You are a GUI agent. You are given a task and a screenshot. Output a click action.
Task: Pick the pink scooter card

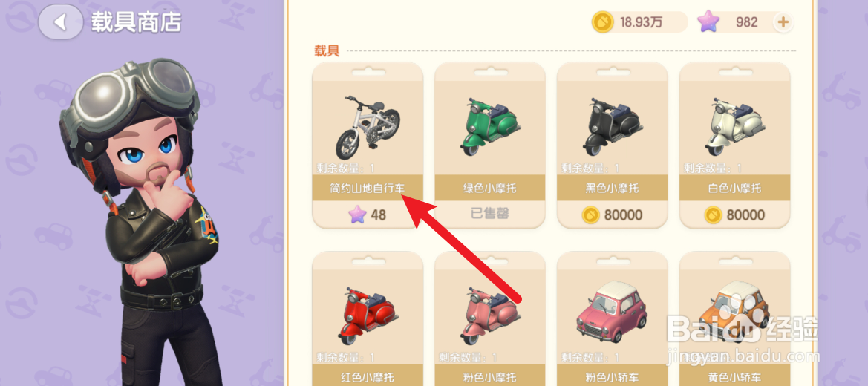click(x=490, y=318)
